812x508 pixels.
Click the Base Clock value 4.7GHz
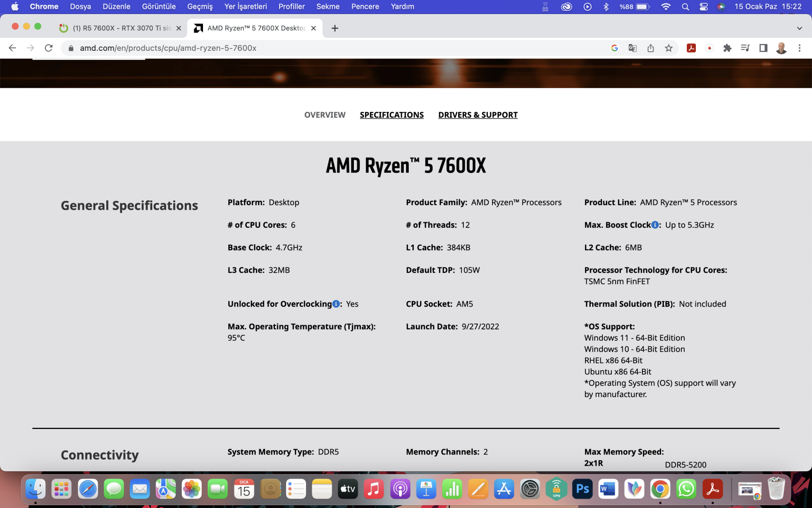point(289,247)
